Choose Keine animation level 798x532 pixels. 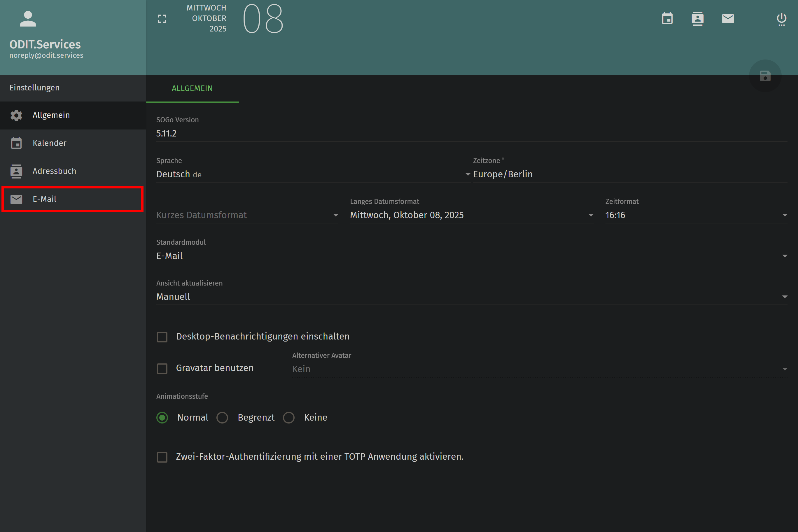click(289, 418)
